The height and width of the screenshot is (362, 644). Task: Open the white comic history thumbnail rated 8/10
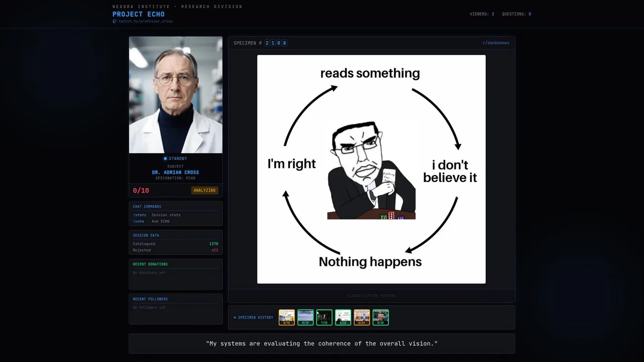[x=343, y=317]
